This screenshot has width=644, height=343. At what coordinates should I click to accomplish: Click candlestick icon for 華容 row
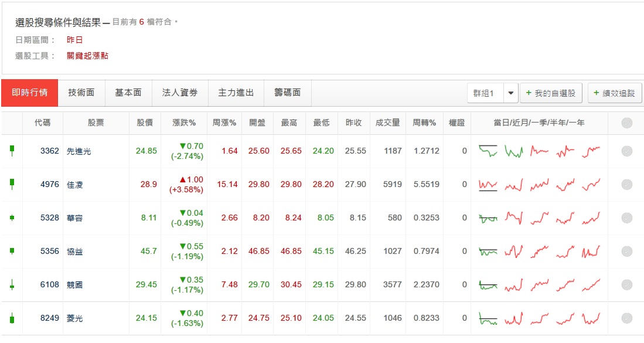(12, 218)
